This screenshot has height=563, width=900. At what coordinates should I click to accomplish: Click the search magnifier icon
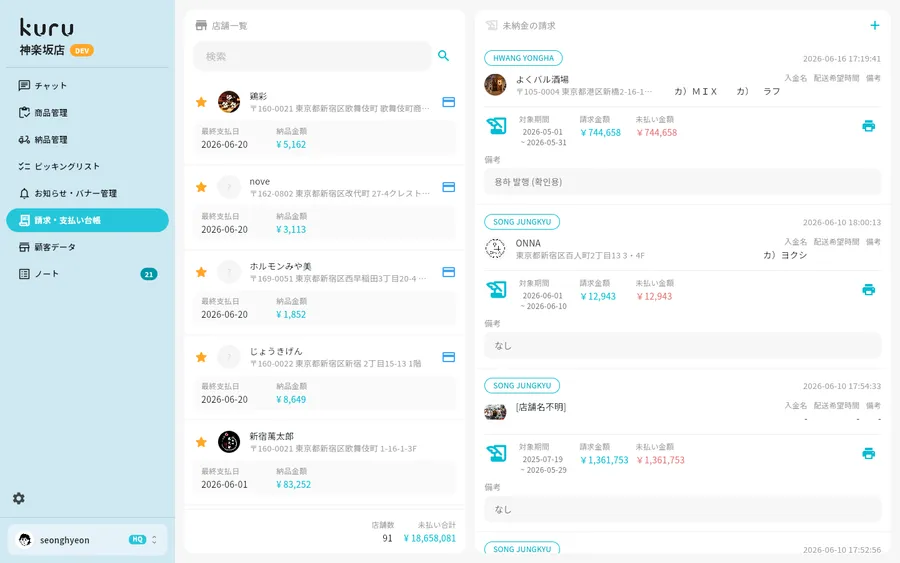click(443, 56)
